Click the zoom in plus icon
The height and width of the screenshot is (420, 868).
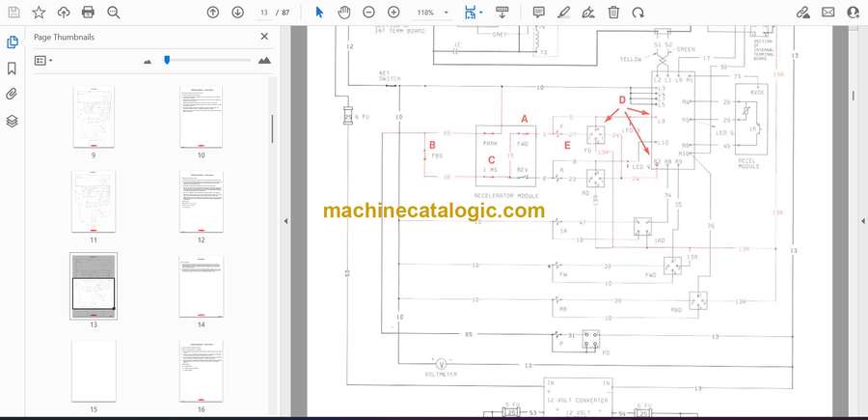(x=393, y=13)
